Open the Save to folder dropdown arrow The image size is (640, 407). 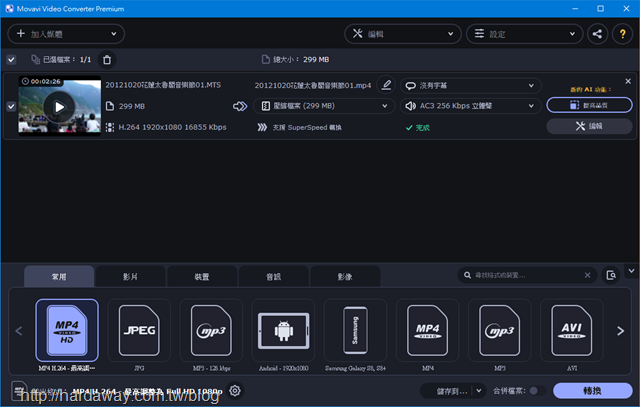(479, 391)
